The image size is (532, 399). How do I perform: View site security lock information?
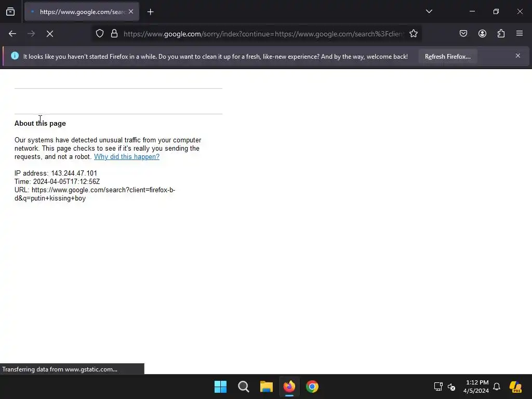click(114, 34)
